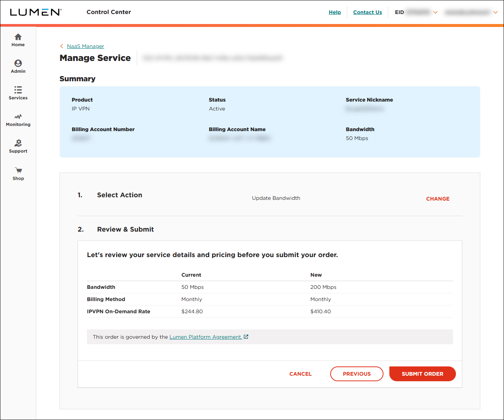Click the CANCEL button
Viewport: 504px width, 420px height.
tap(300, 374)
